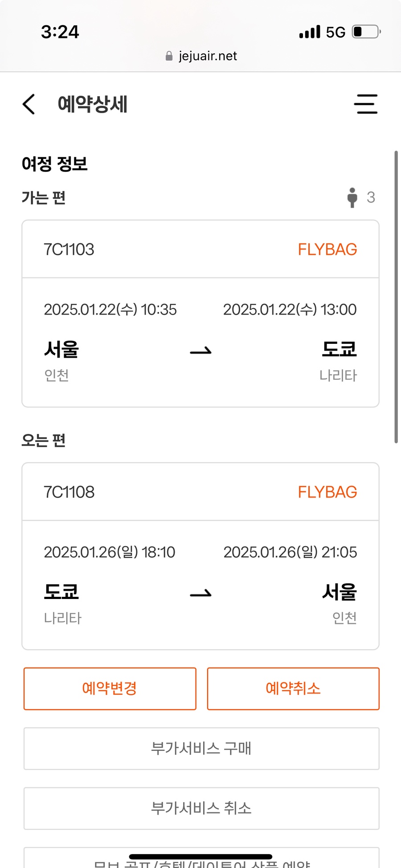Tap the partially visible 렌터카/호텔 예약 button

[x=201, y=858]
